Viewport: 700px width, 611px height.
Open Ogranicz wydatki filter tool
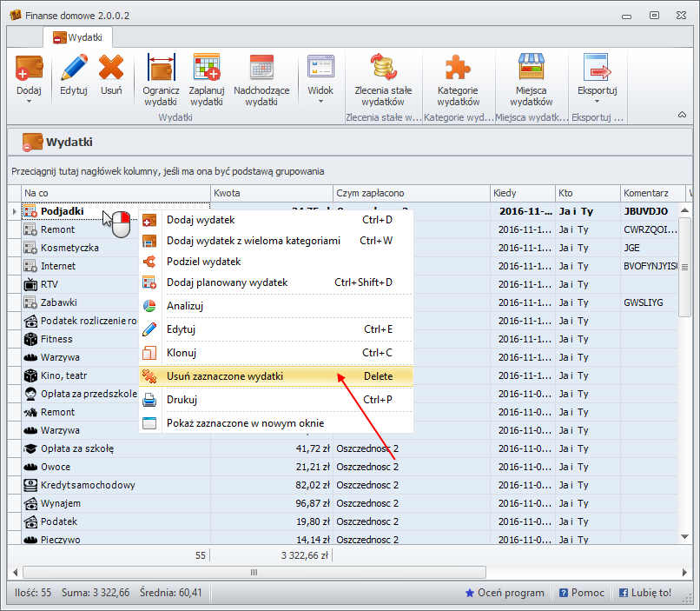point(161,70)
